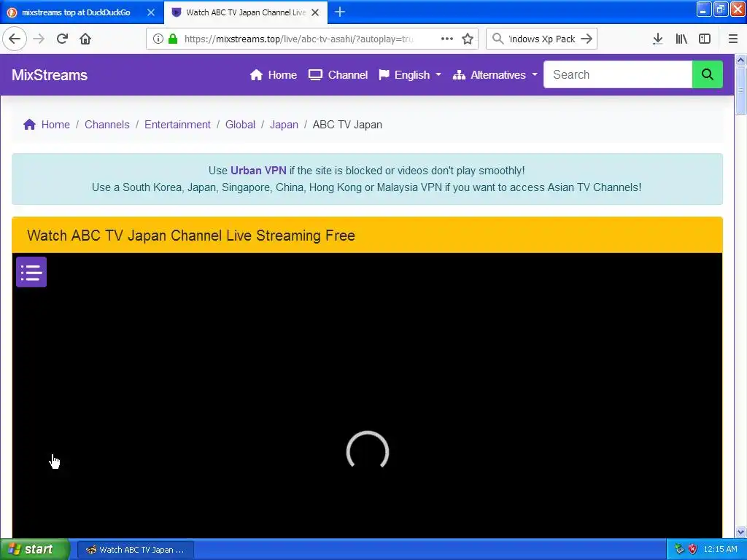Close the Watch ABC TV Japan tab

point(315,12)
